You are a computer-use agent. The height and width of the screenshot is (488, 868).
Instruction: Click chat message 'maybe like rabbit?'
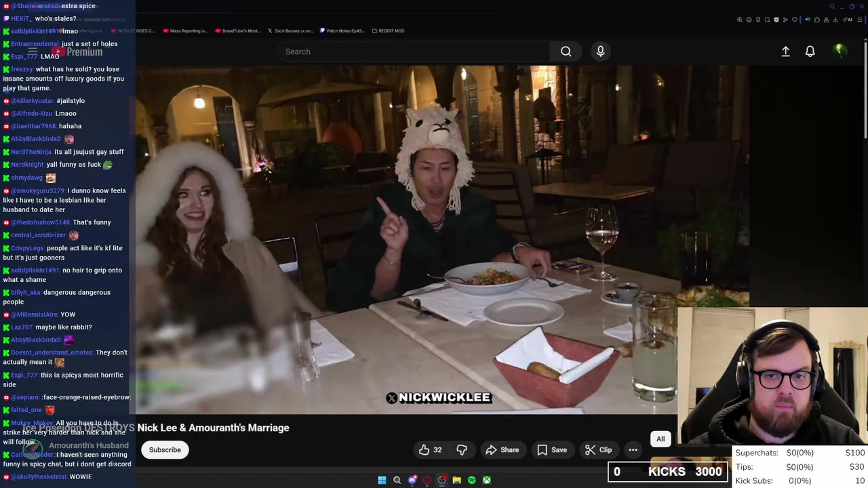[63, 327]
